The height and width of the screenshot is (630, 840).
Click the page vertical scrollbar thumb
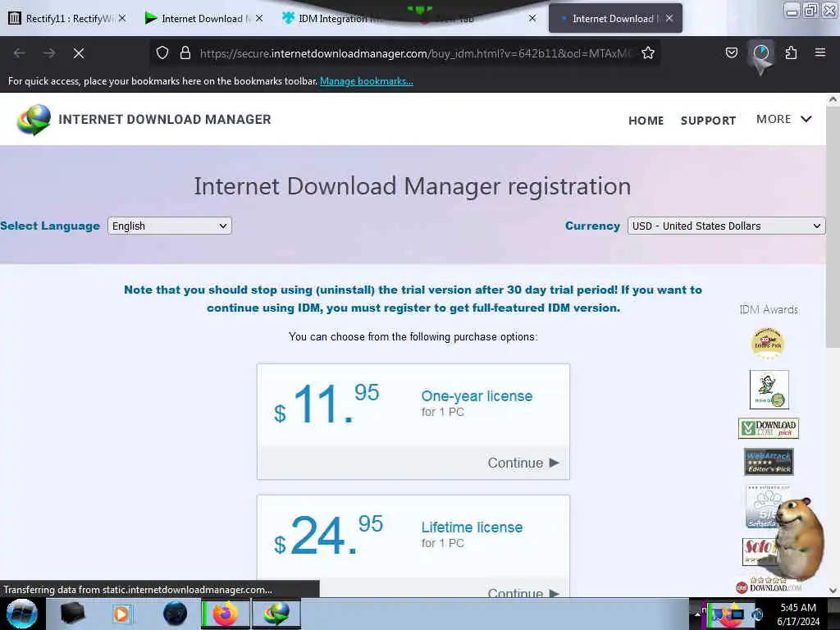click(x=833, y=227)
